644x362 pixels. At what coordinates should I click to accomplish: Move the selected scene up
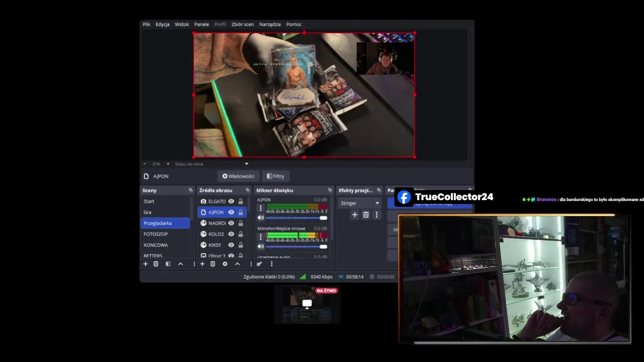[x=180, y=264]
